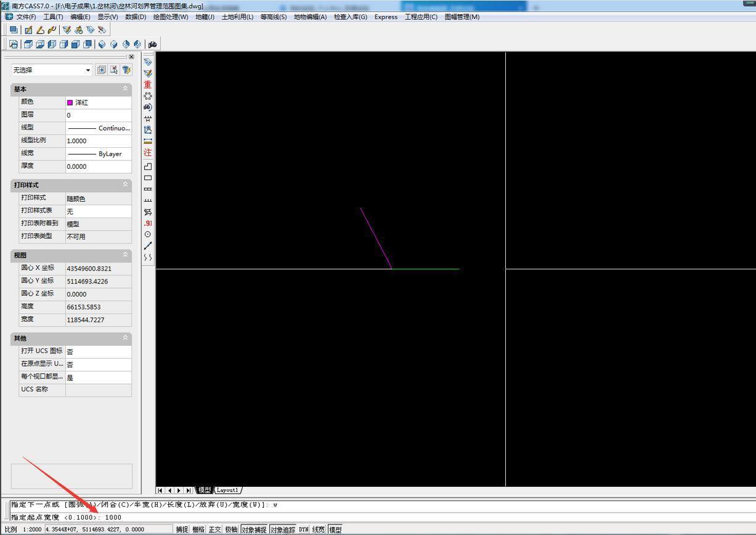Click the rectangle house tool in the vertical toolbar
The image size is (756, 535).
coord(148,178)
